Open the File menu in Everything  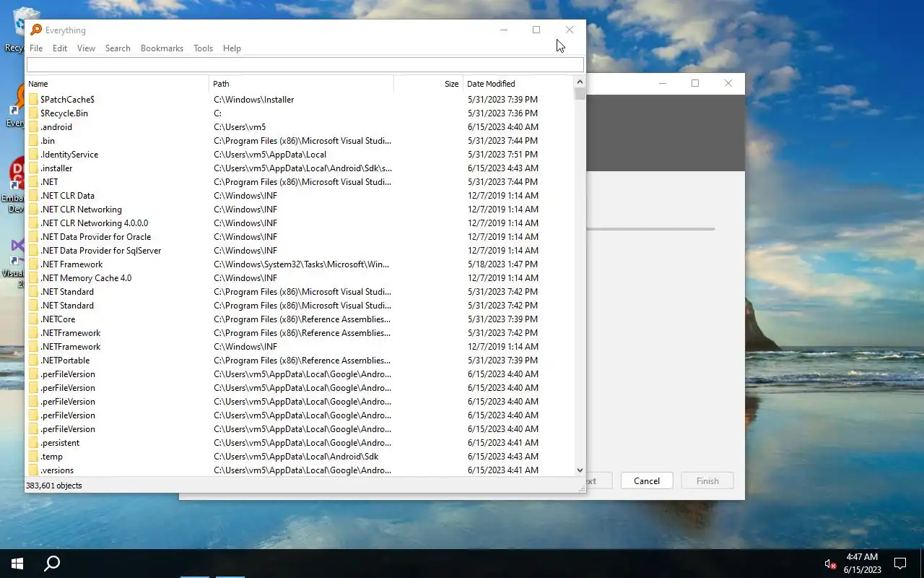pyautogui.click(x=36, y=48)
